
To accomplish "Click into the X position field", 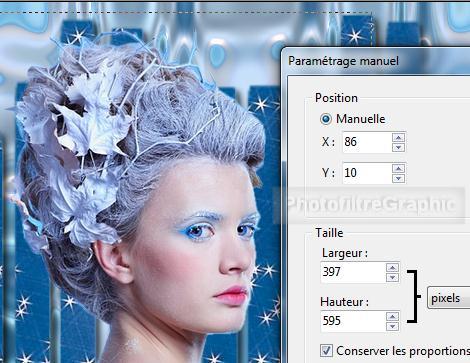I will tap(367, 142).
